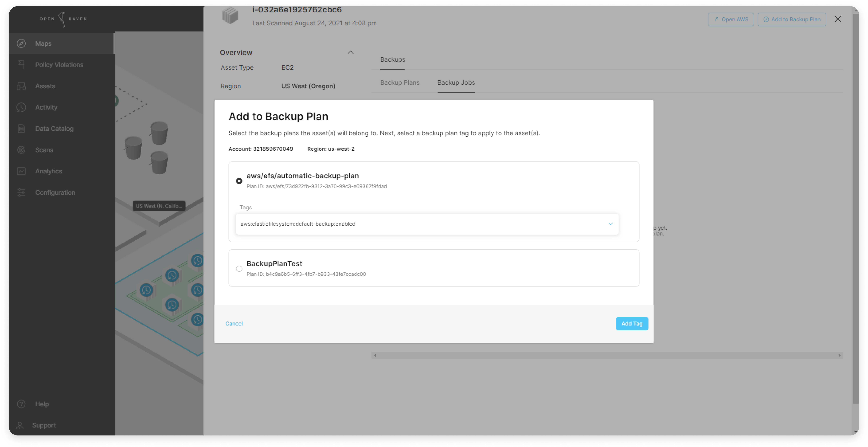
Task: Open the Scans target icon
Action: (21, 150)
